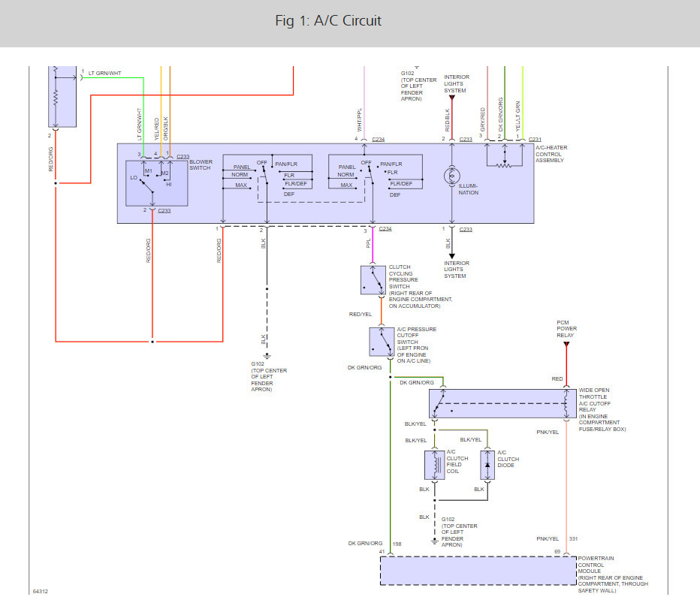Click the "PPL" wire label

pos(368,243)
